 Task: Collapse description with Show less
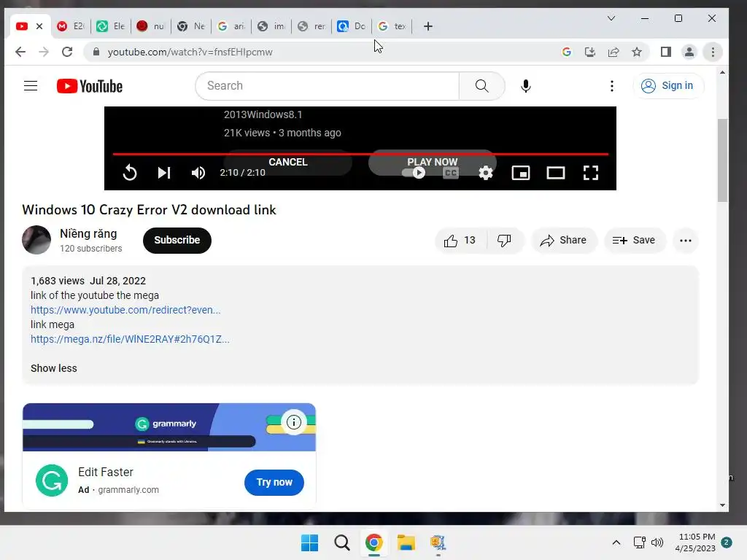pyautogui.click(x=54, y=368)
